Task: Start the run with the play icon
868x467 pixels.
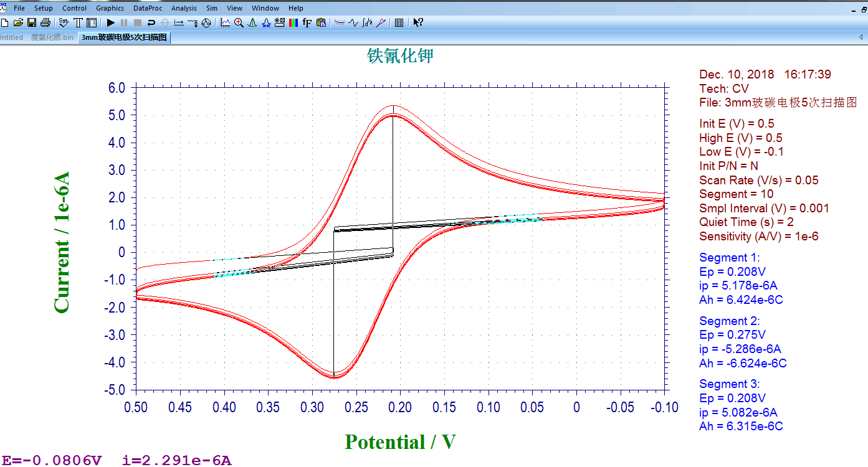Action: point(110,22)
